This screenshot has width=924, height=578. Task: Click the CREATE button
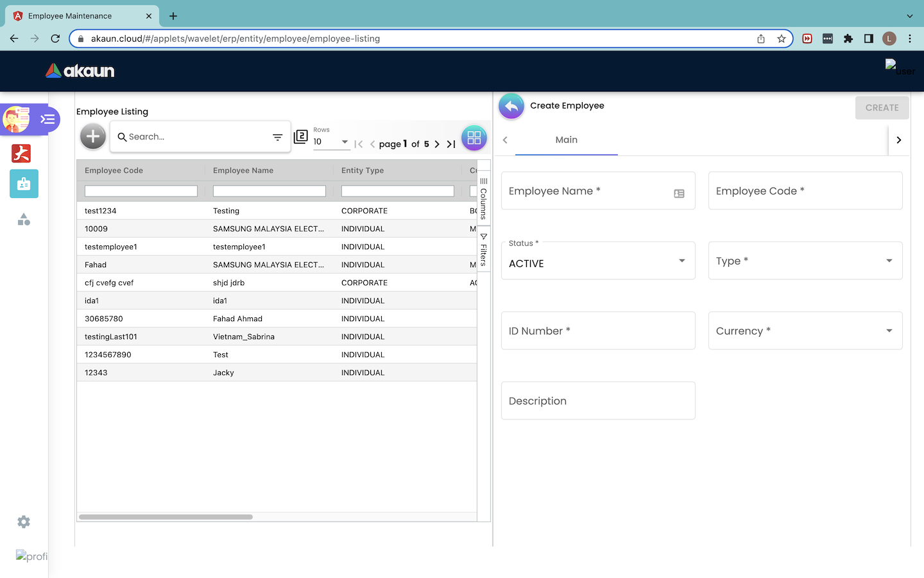tap(882, 108)
